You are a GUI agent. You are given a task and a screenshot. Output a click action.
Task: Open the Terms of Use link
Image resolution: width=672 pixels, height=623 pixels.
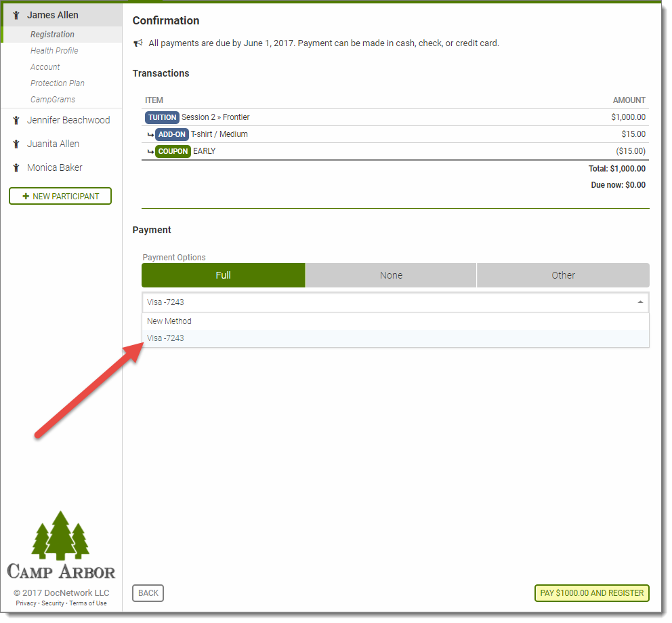[x=88, y=603]
